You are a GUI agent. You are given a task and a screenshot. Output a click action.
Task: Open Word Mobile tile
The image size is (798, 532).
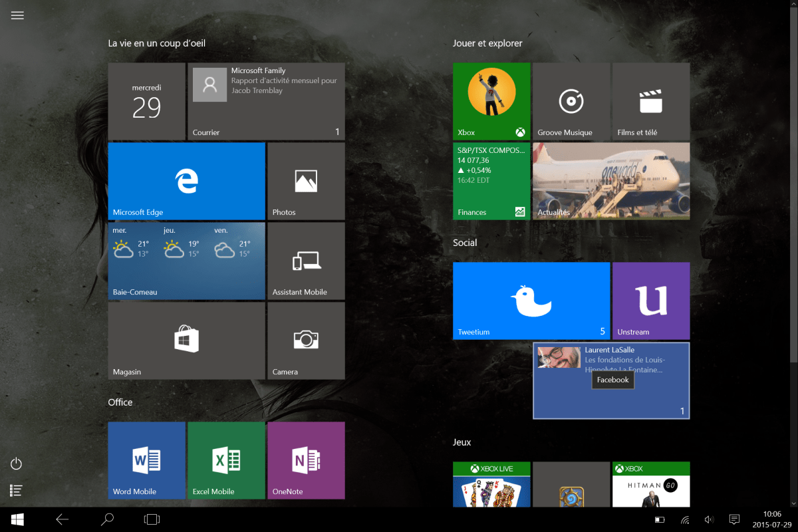146,460
